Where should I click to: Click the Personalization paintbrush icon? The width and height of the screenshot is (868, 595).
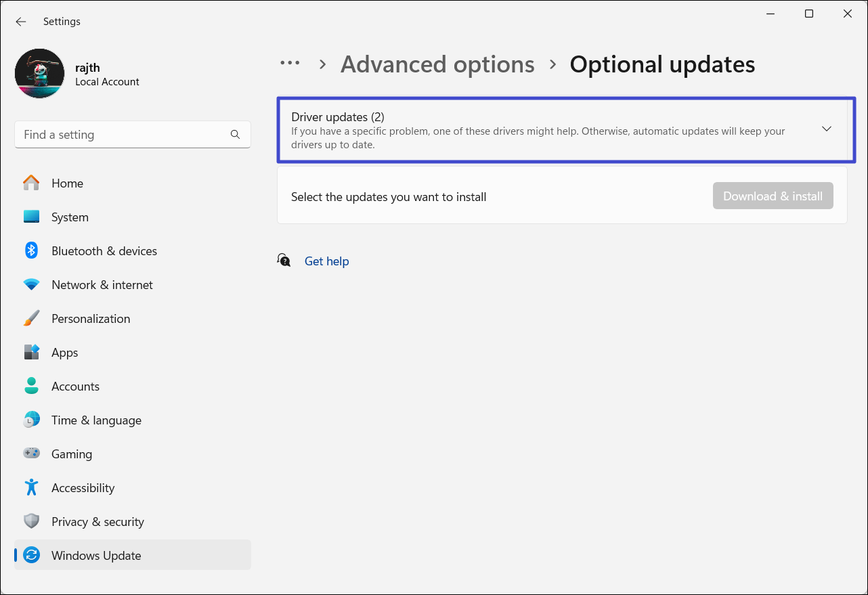(x=31, y=319)
